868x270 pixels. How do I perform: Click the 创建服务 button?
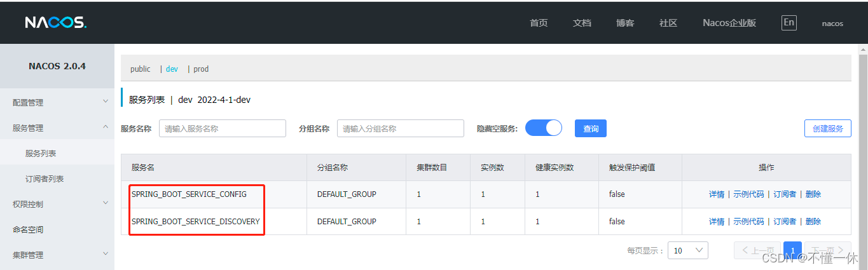pyautogui.click(x=828, y=128)
